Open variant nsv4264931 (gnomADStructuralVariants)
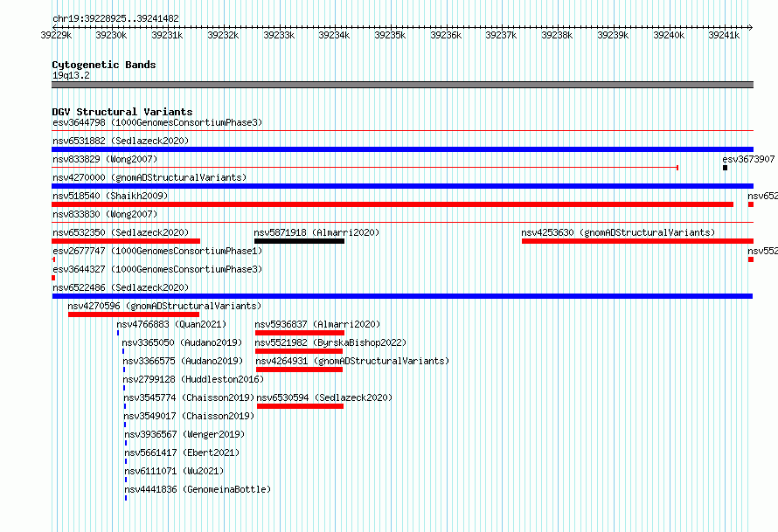 pyautogui.click(x=352, y=361)
